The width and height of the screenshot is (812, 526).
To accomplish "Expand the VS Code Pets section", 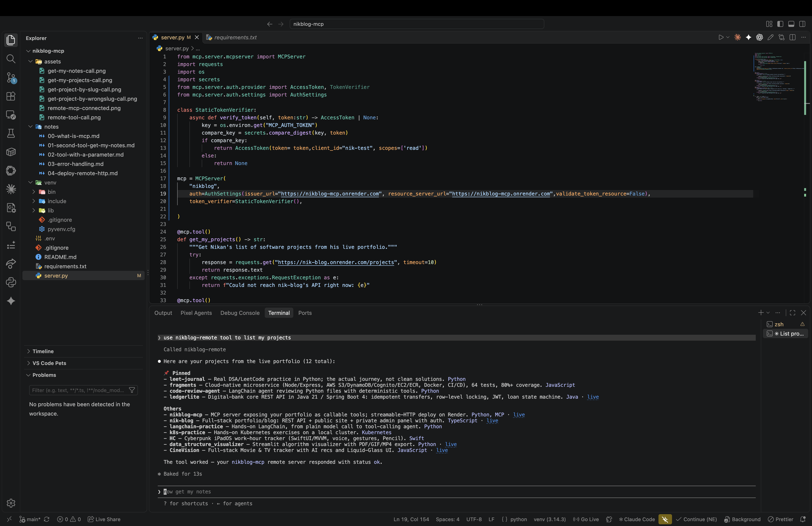I will (49, 363).
